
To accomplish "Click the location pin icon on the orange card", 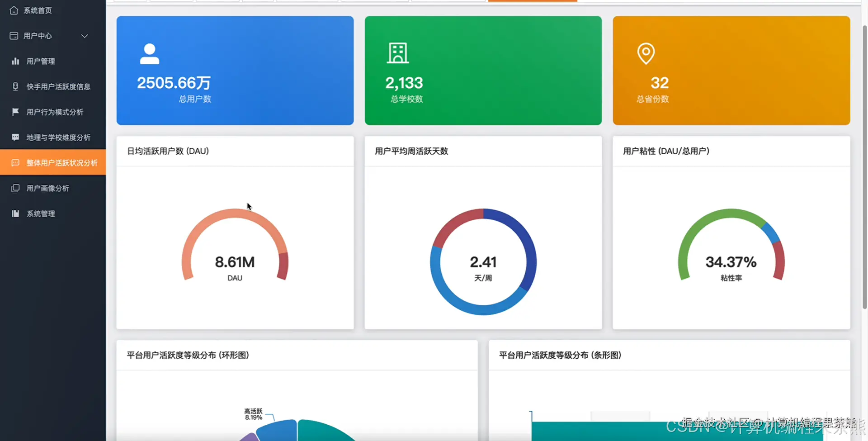I will coord(646,54).
